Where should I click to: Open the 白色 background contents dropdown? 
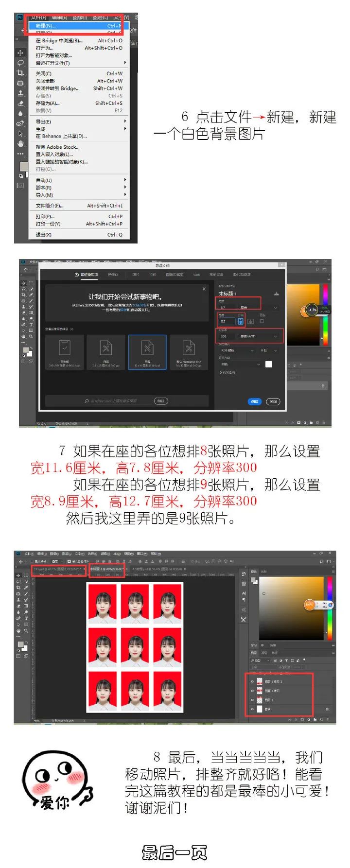pyautogui.click(x=240, y=364)
